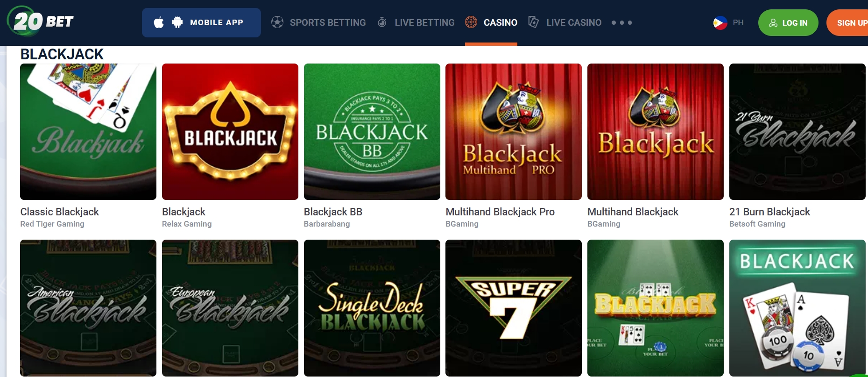Click the orange Sign Up button

click(x=847, y=22)
